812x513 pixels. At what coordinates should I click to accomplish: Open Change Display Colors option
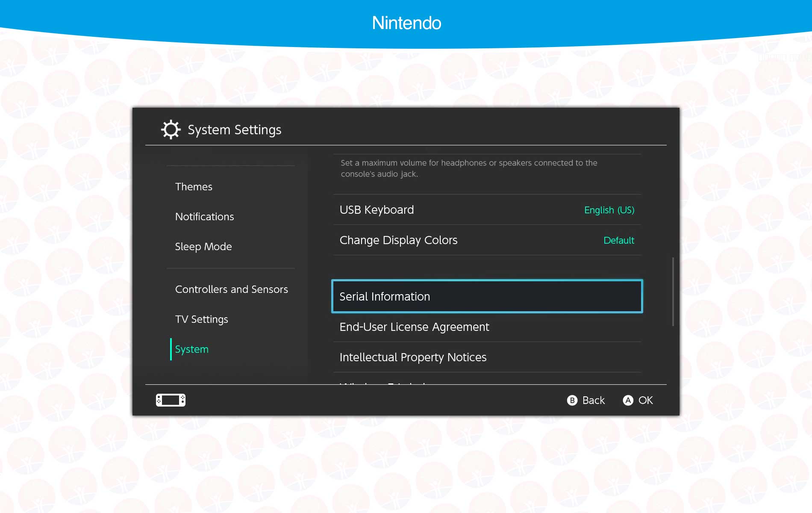click(x=487, y=240)
